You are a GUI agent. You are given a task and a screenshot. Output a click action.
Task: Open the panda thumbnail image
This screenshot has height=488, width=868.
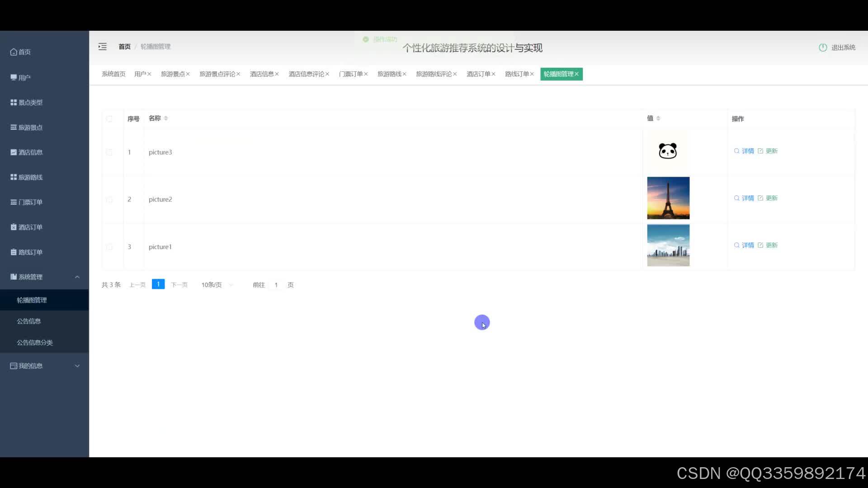click(x=668, y=151)
